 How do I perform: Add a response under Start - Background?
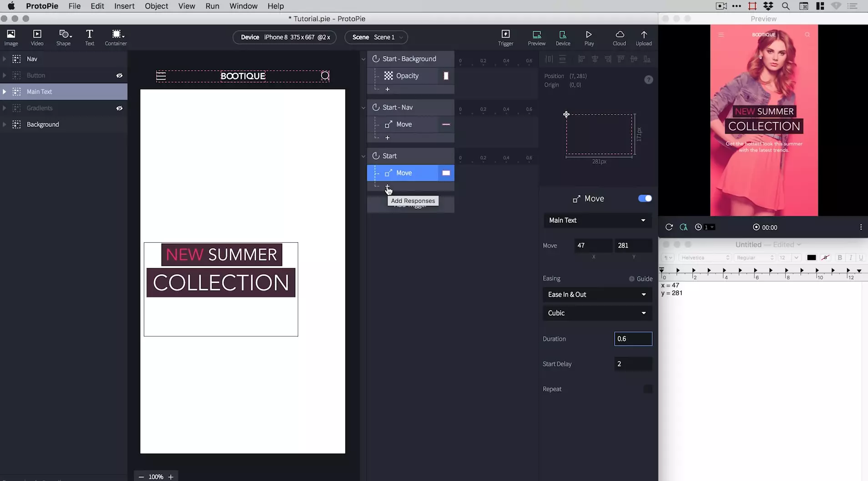pos(388,89)
